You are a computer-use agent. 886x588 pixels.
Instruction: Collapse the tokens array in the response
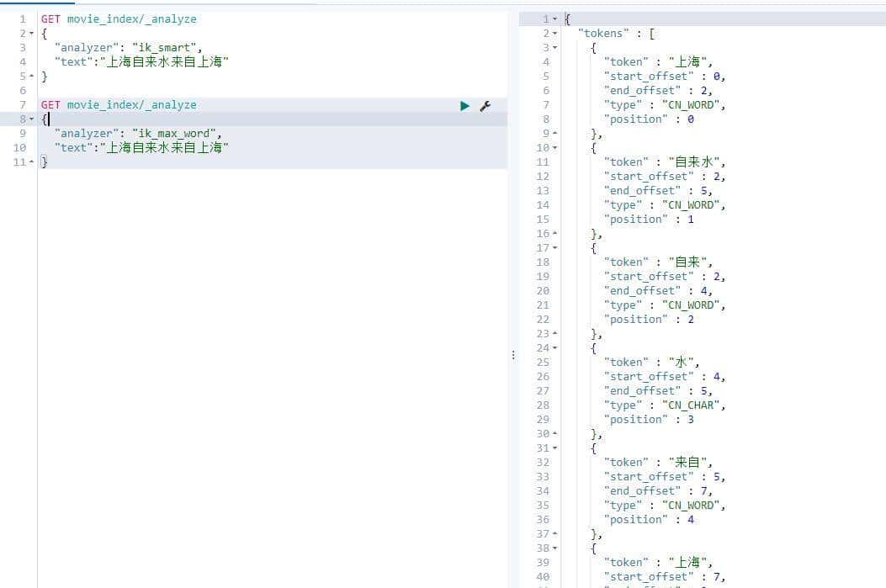pyautogui.click(x=555, y=33)
